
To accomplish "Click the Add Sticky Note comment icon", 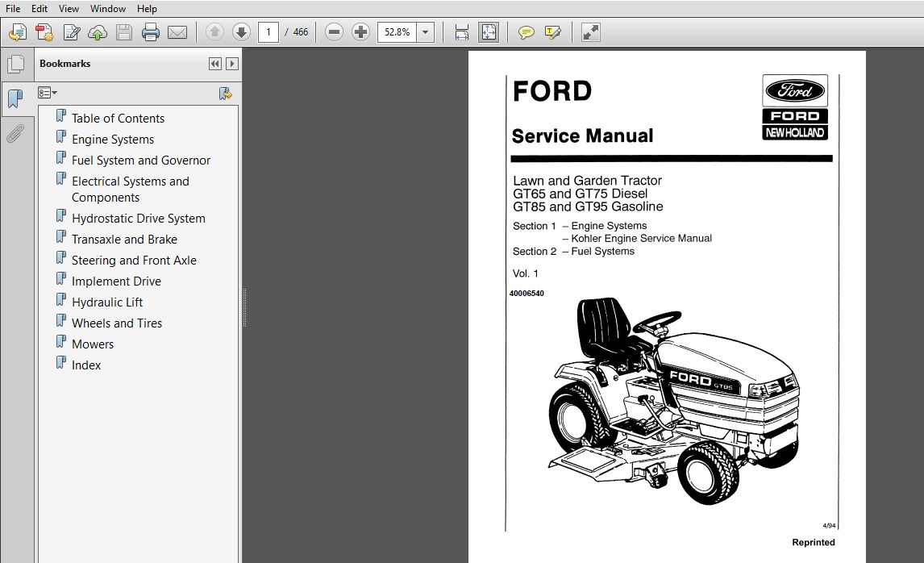I will [x=526, y=31].
